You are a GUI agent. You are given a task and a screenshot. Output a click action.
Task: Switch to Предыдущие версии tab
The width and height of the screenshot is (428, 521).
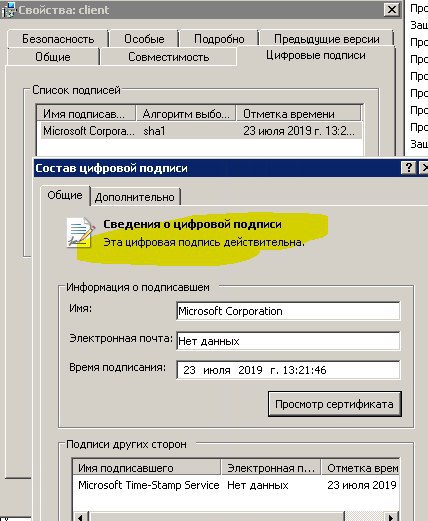tap(326, 39)
